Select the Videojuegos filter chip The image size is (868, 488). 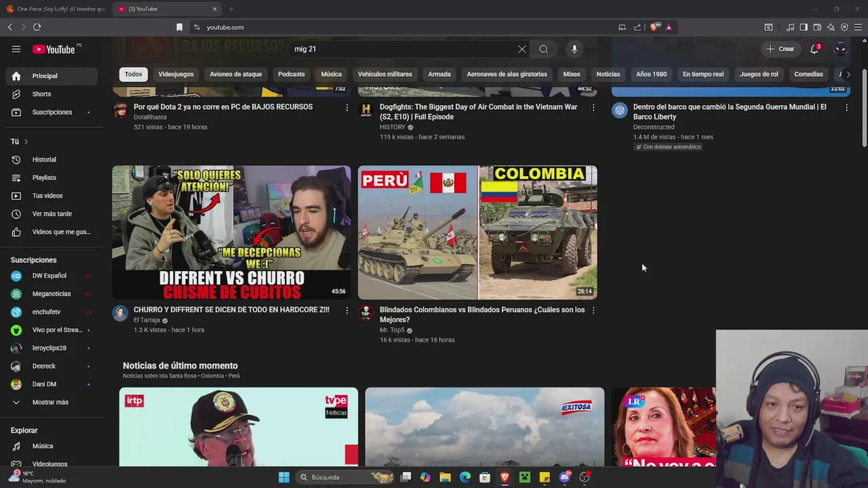click(176, 74)
